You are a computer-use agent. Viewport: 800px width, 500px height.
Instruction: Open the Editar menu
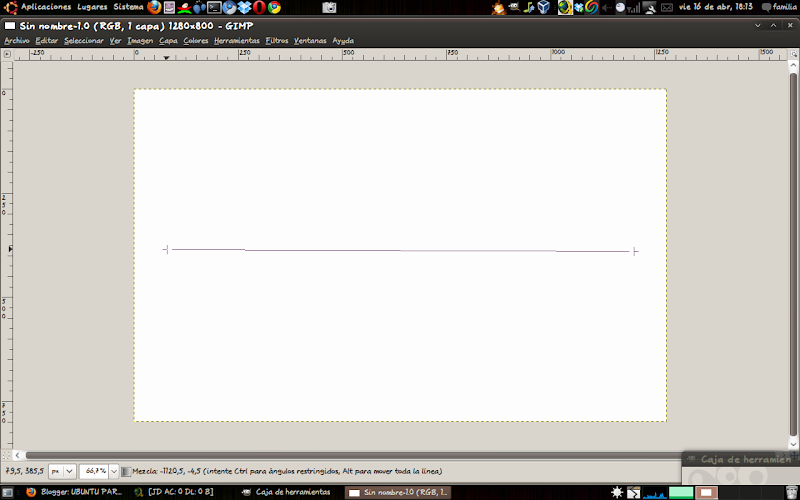tap(46, 41)
